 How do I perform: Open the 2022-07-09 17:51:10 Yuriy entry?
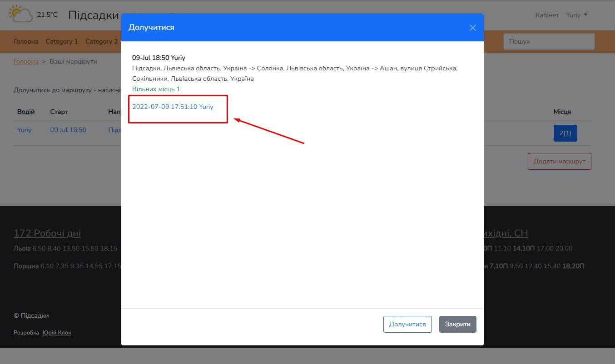(x=173, y=107)
